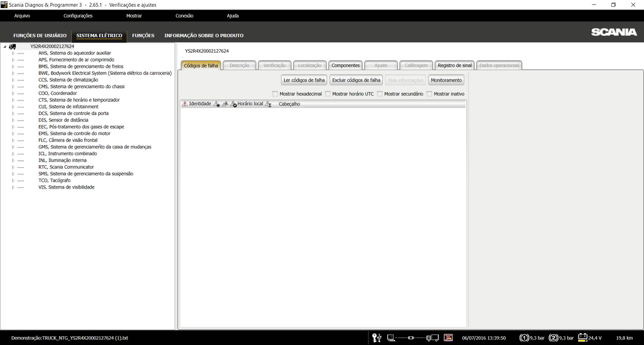Viewport: 644px width, 345px height.
Task: Click the warning-with-dot column header icon
Action: point(216,104)
